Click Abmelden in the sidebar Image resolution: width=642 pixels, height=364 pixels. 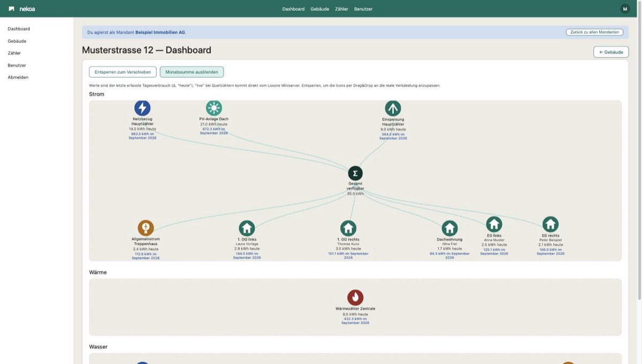(x=18, y=78)
